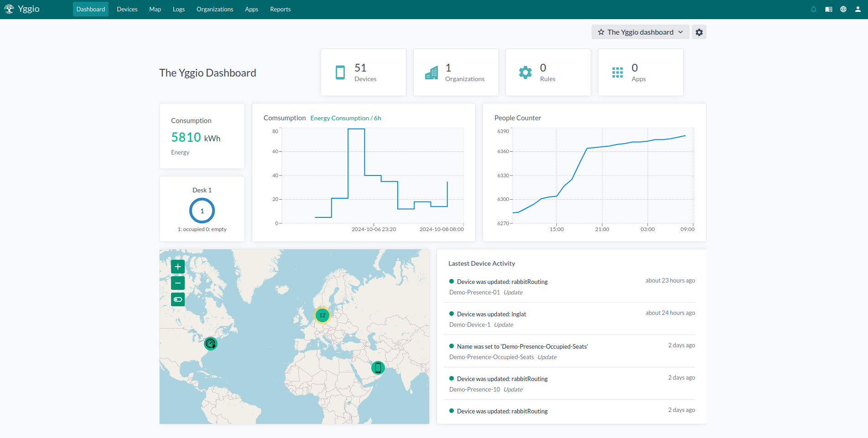This screenshot has height=438, width=868.
Task: Open the Dashboard tab
Action: pyautogui.click(x=91, y=9)
